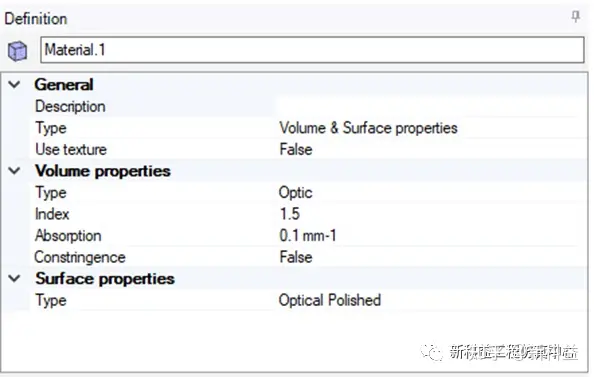Click the Constringence property label

point(80,258)
